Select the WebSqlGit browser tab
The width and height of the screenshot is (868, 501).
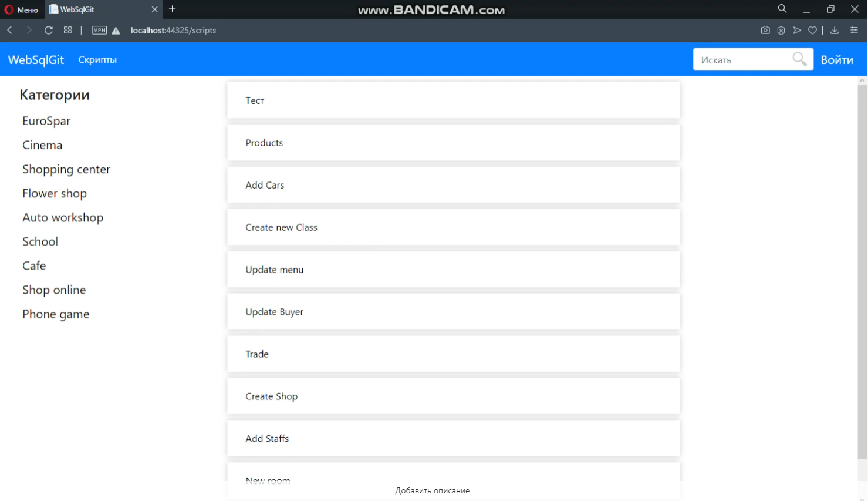point(103,9)
